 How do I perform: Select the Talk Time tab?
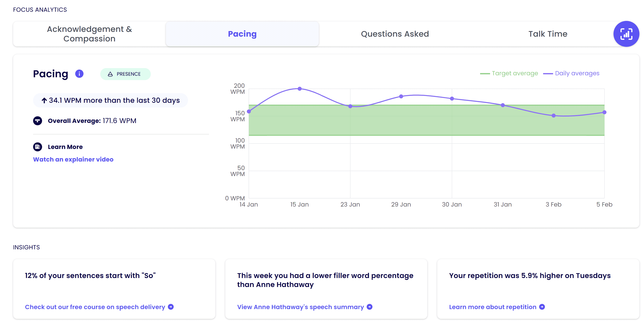(547, 34)
